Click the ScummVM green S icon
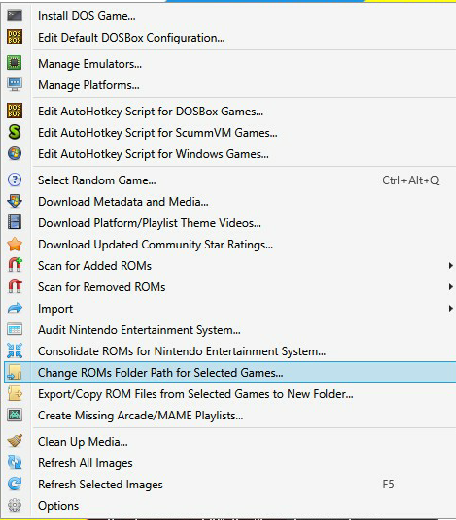The height and width of the screenshot is (520, 456). click(x=14, y=132)
